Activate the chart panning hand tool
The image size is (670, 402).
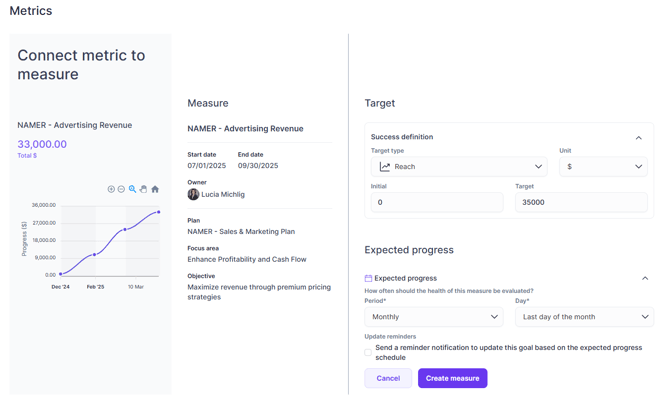144,189
